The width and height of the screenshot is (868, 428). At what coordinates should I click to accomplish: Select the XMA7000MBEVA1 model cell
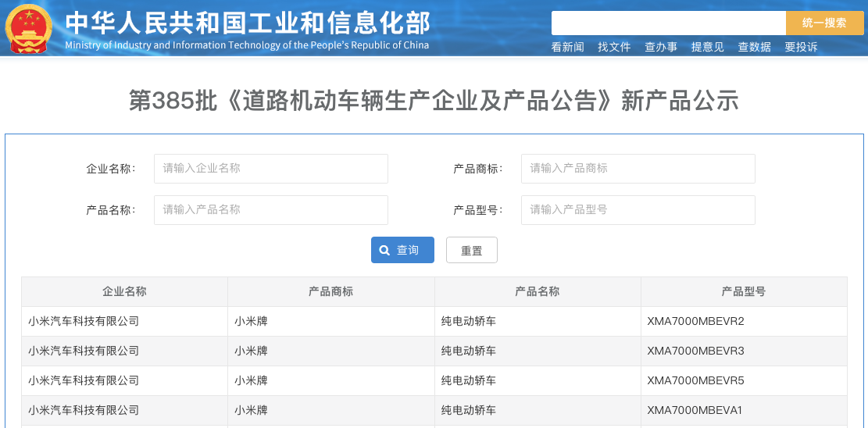pos(695,410)
